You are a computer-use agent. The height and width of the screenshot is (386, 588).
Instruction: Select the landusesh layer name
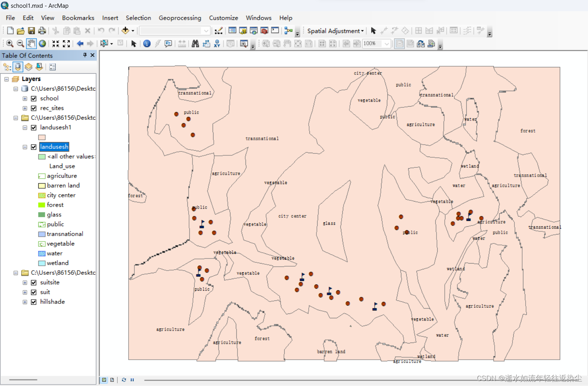point(54,147)
